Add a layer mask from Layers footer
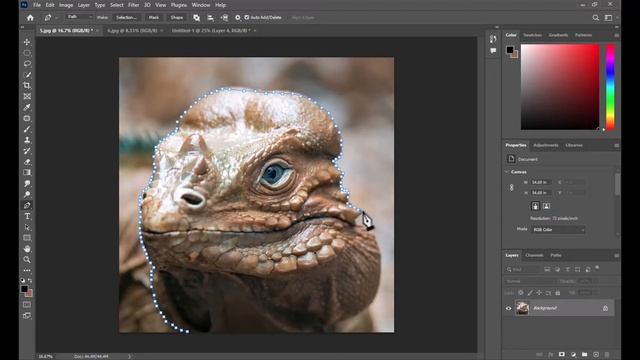This screenshot has height=360, width=640. (562, 354)
